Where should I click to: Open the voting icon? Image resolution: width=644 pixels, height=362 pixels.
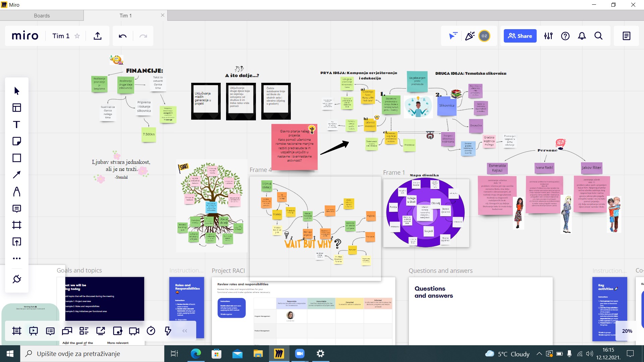click(117, 331)
